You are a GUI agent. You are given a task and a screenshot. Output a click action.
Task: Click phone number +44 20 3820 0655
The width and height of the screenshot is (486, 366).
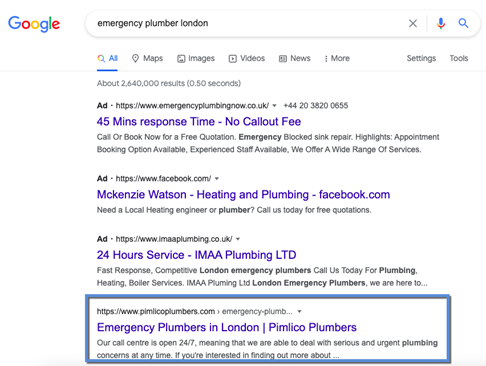click(316, 106)
